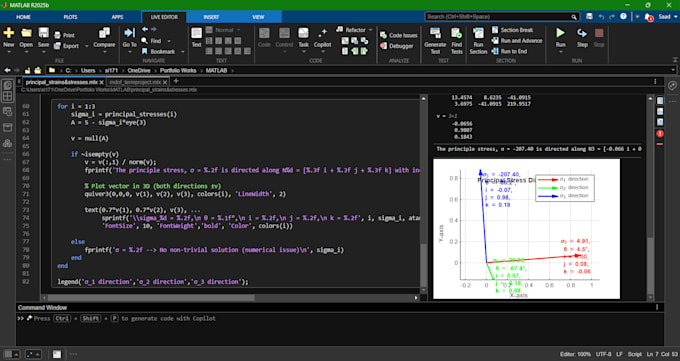Image resolution: width=680 pixels, height=361 pixels.
Task: Open the Refactor dropdown
Action: [354, 30]
